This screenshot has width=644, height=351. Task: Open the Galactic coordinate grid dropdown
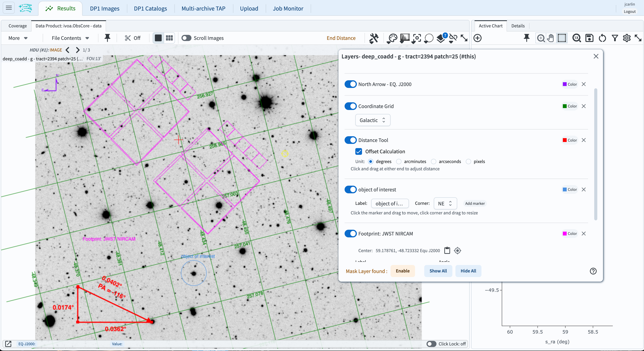[373, 120]
